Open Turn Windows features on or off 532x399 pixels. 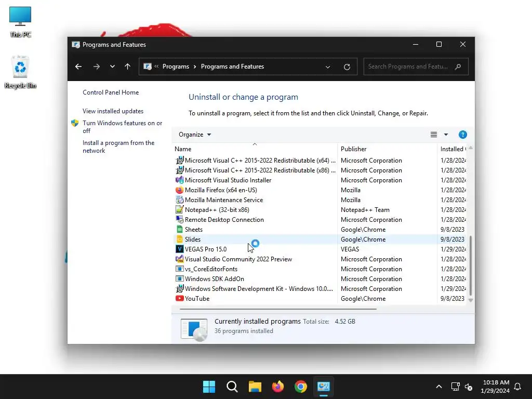pos(122,127)
